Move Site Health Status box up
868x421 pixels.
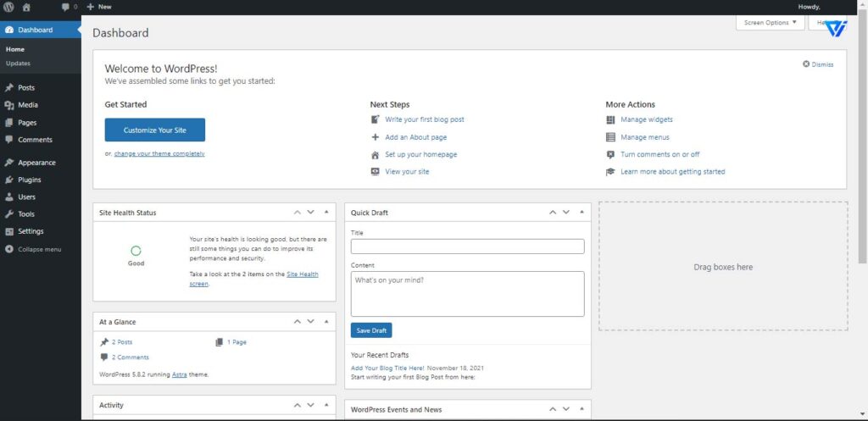(298, 213)
